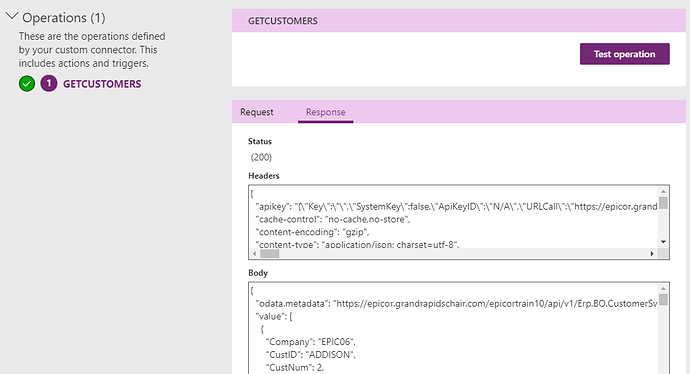Click inside the Body response text box
690x374 pixels.
(454, 328)
